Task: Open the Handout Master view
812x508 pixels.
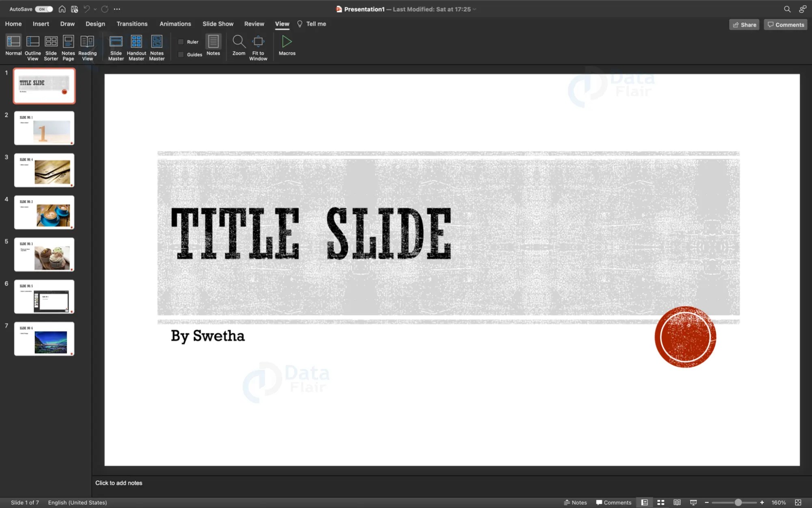Action: click(x=136, y=47)
